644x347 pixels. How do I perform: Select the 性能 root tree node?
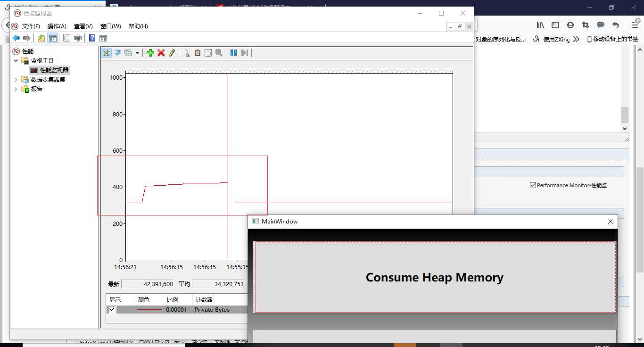coord(28,51)
